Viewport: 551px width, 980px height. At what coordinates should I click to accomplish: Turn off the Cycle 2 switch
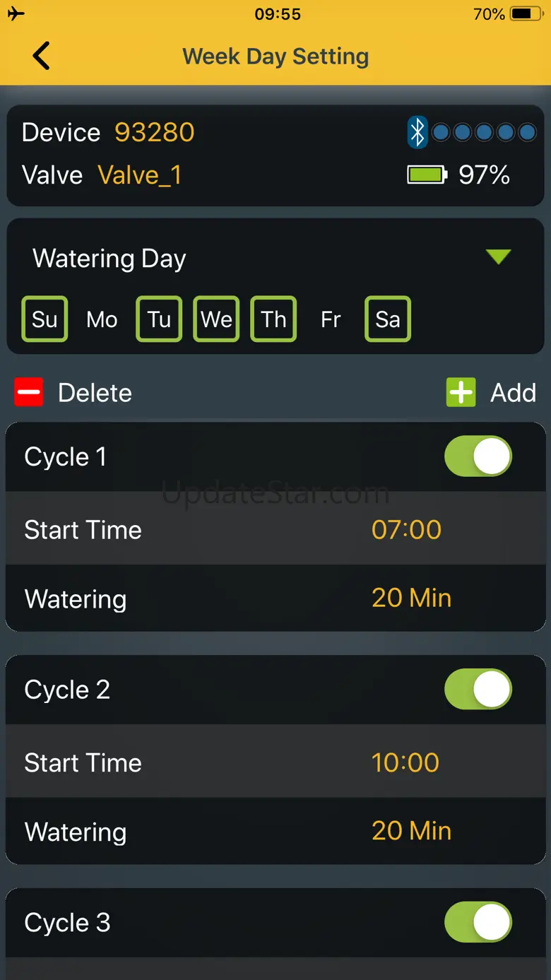[x=478, y=690]
